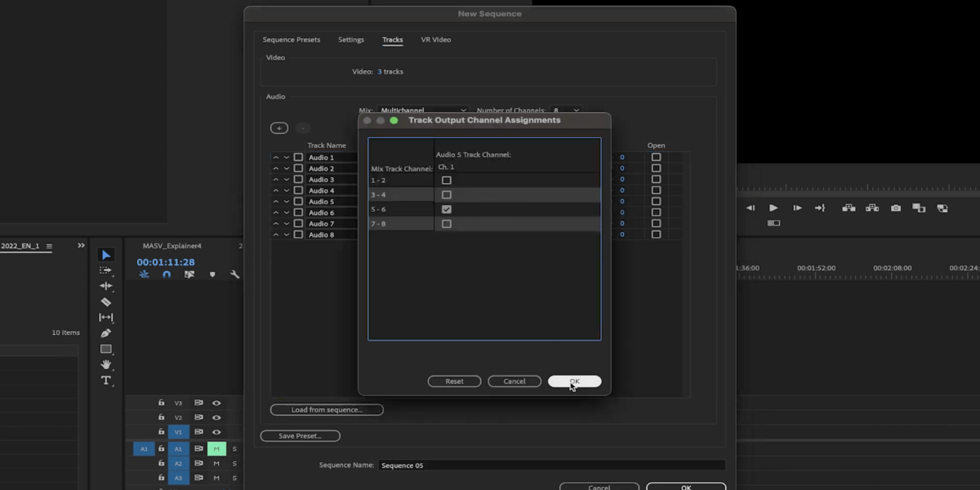Select the Selection tool arrow
Viewport: 980px width, 490px height.
pos(106,255)
